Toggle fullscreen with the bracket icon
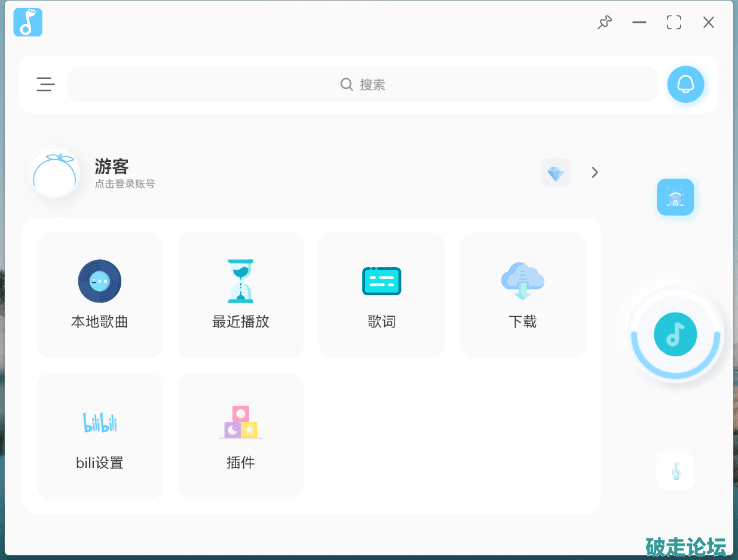This screenshot has width=738, height=560. coord(674,23)
